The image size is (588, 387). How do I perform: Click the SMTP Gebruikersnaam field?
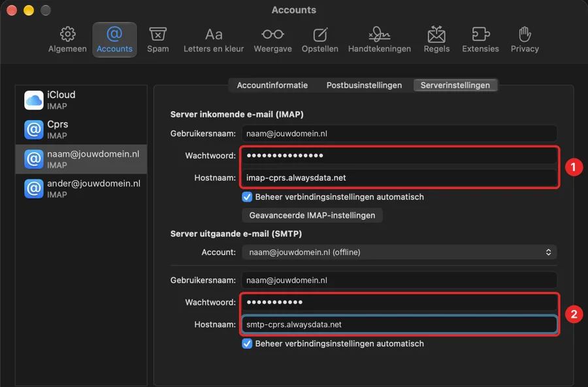click(x=399, y=280)
